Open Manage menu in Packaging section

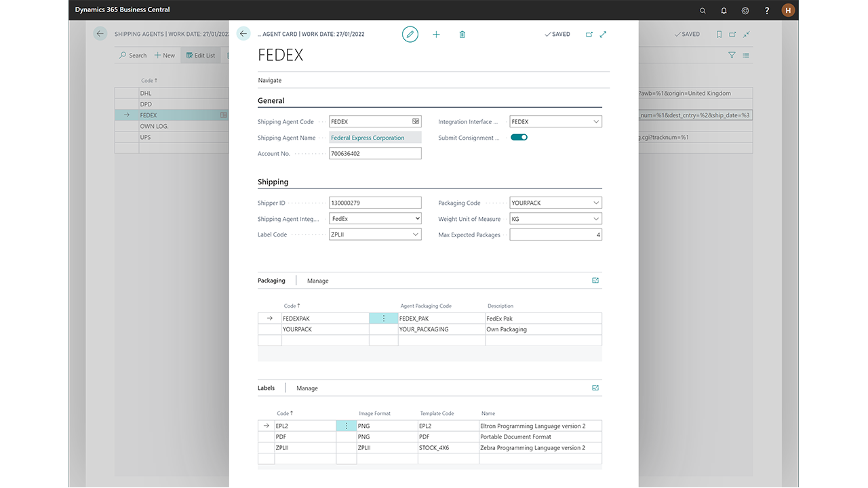pyautogui.click(x=317, y=281)
